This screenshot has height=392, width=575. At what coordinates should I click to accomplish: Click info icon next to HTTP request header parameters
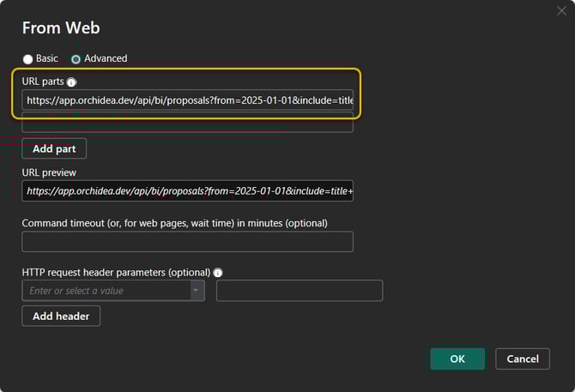(x=218, y=273)
